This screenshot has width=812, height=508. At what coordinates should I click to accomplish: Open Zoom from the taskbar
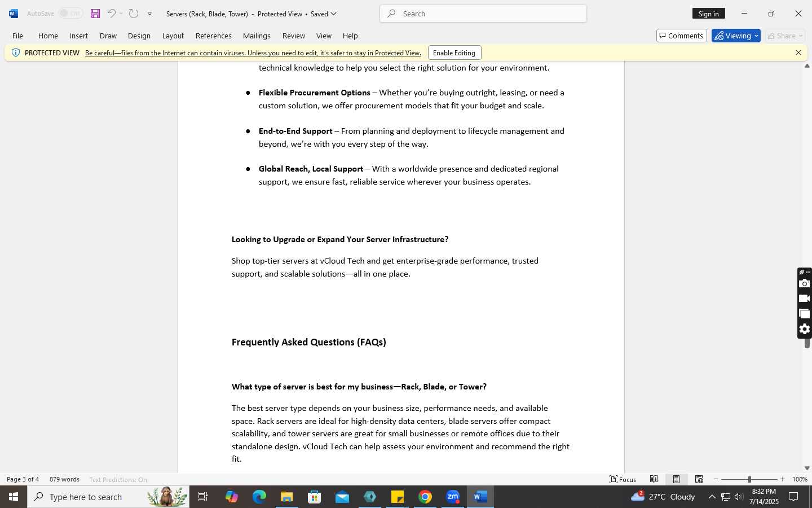click(453, 497)
